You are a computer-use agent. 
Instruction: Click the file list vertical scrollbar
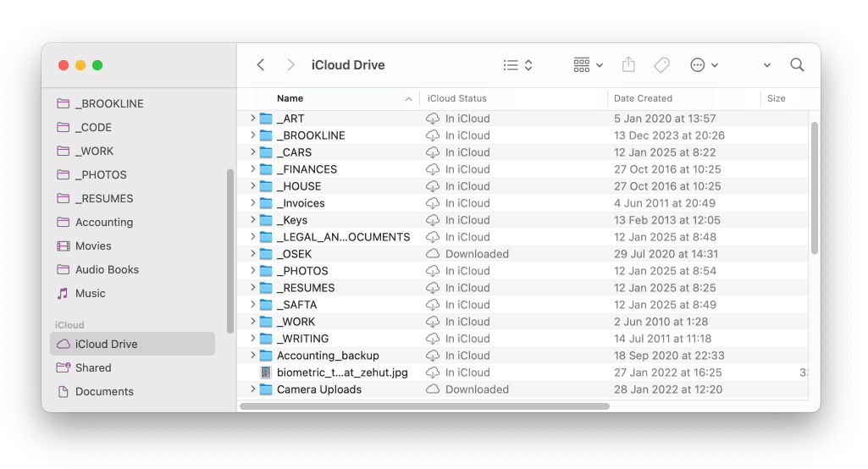(815, 188)
